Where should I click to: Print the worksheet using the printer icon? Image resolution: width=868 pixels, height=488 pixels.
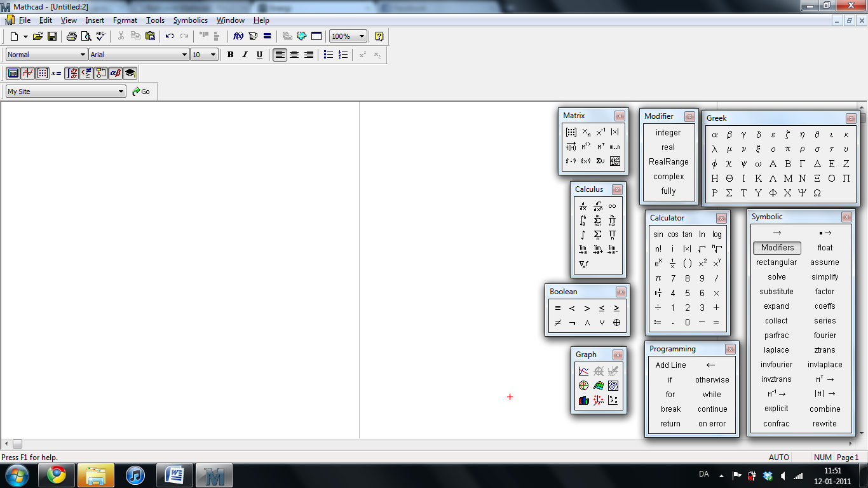click(x=72, y=36)
